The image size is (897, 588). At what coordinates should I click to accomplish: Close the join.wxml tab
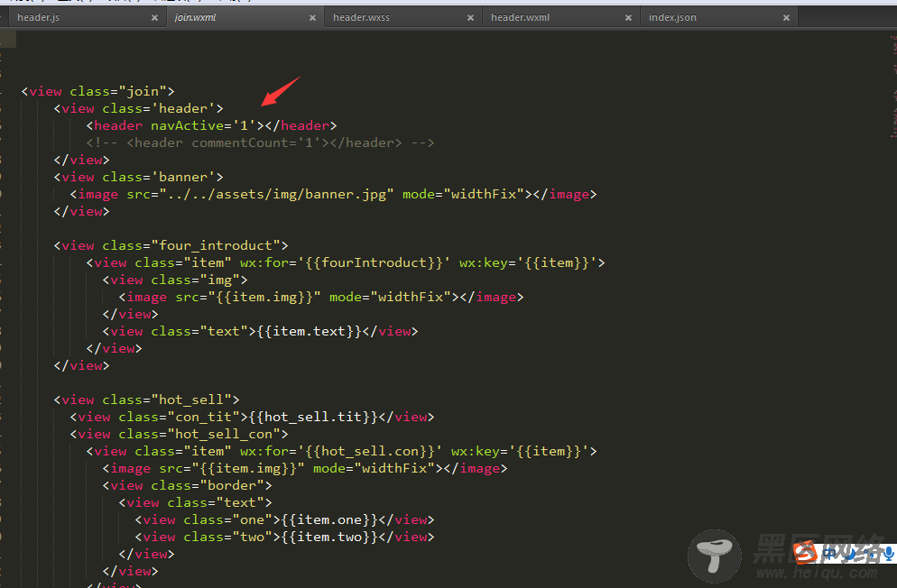(312, 18)
